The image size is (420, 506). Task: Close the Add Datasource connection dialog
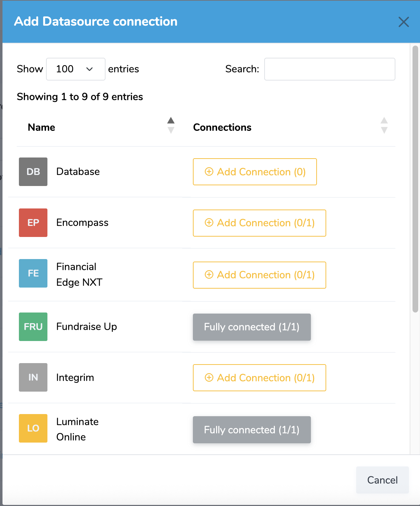pos(404,22)
